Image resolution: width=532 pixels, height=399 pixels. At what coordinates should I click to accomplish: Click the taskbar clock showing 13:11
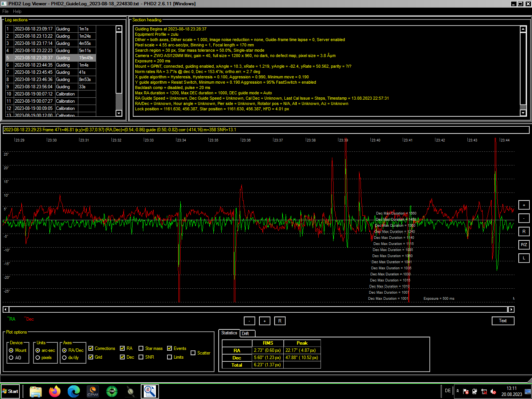click(x=511, y=388)
